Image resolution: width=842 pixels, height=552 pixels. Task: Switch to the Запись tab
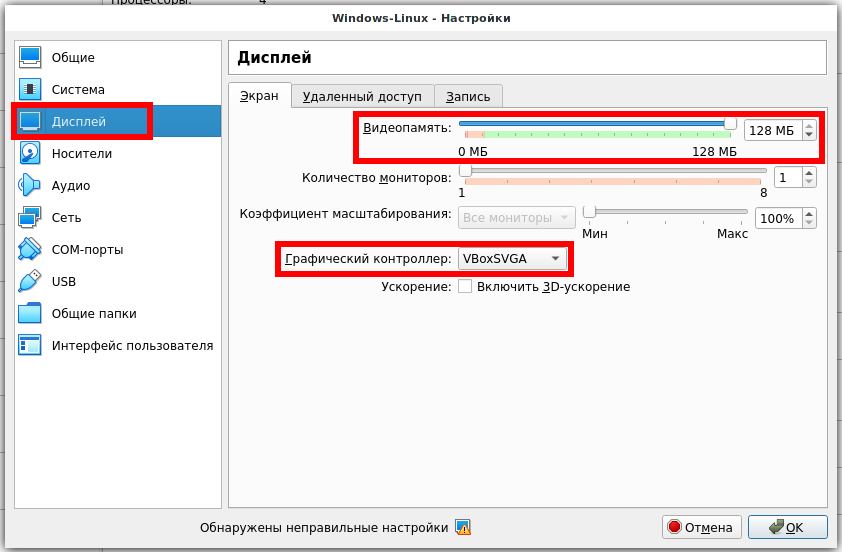click(x=468, y=96)
